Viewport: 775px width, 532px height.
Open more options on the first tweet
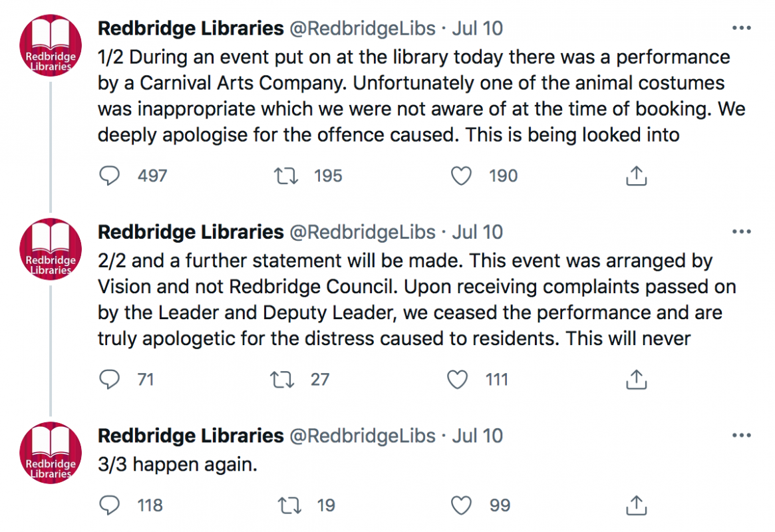(741, 28)
